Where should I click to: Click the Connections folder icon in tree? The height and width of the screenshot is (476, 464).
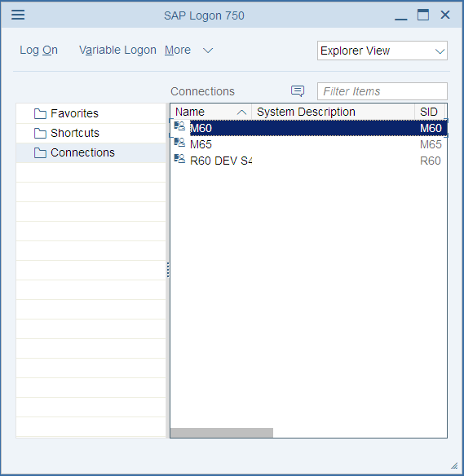click(40, 152)
